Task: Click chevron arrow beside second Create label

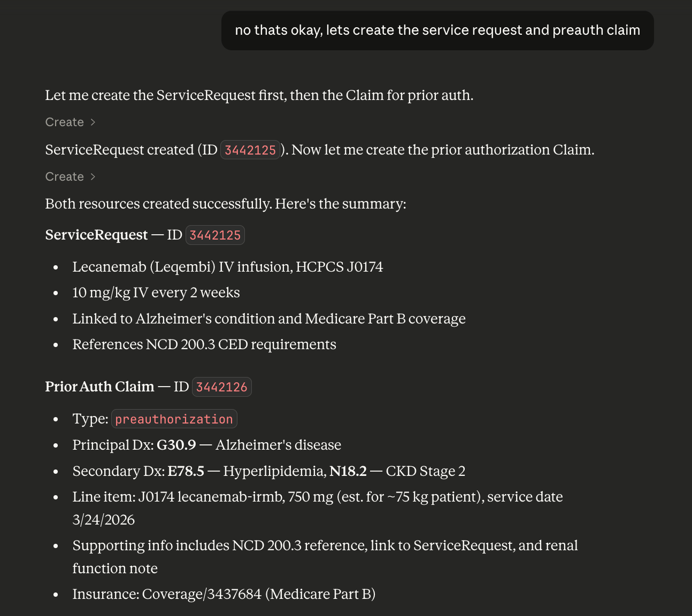Action: pyautogui.click(x=93, y=177)
